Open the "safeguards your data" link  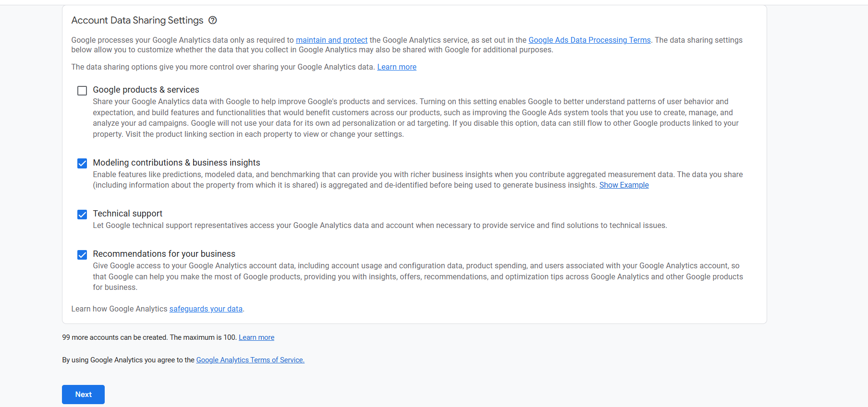pos(206,309)
